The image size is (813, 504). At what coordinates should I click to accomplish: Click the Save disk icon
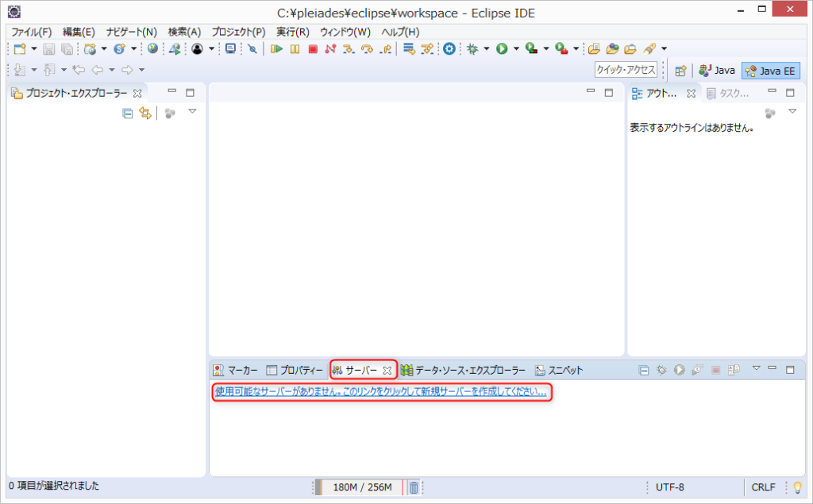48,48
